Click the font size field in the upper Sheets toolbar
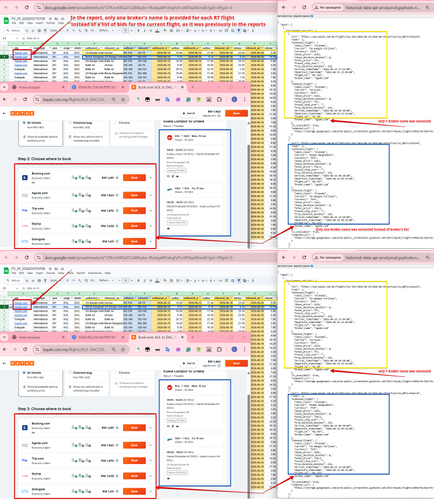This screenshot has width=434, height=500. 125,30
